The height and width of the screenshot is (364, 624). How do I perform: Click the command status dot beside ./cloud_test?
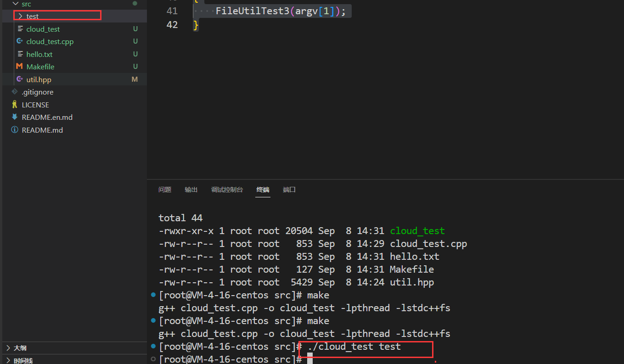[153, 346]
